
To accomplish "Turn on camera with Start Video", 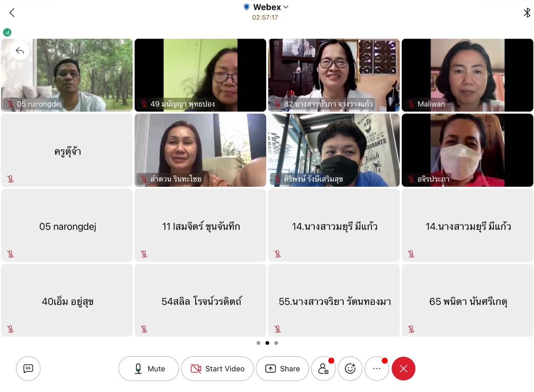I will tap(218, 369).
